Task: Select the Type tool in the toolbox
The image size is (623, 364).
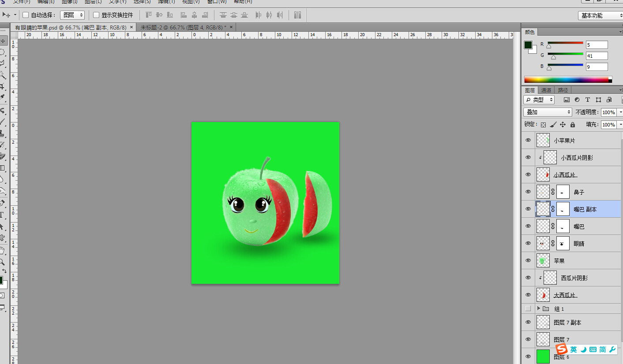Action: [x=2, y=215]
